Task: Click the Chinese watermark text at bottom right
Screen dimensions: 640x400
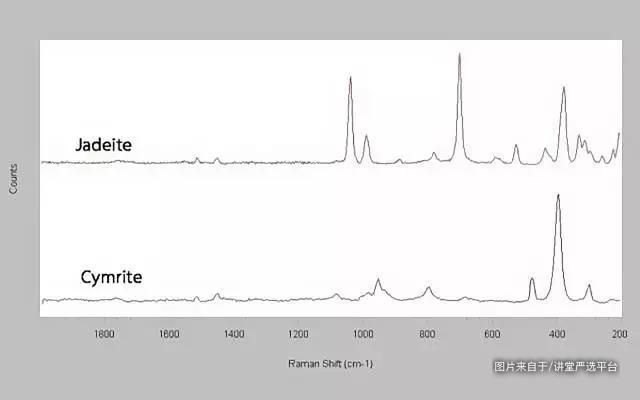Action: click(556, 367)
